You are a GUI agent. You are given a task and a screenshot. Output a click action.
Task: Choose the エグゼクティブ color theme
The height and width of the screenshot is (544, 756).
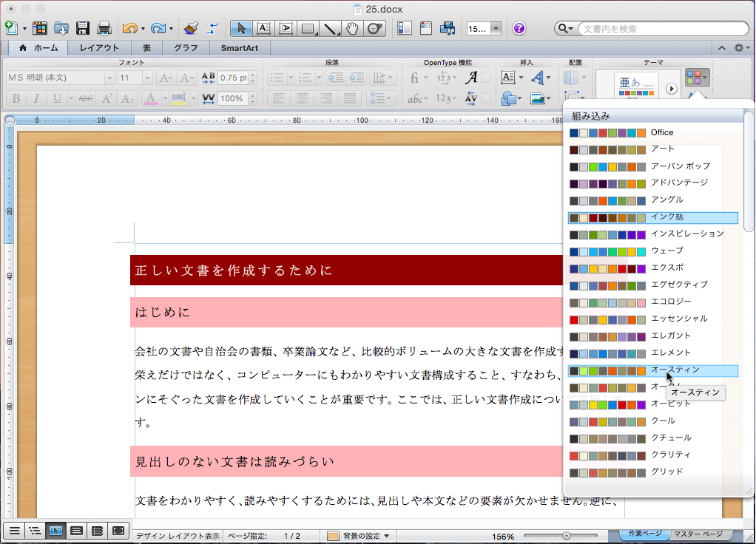point(653,285)
